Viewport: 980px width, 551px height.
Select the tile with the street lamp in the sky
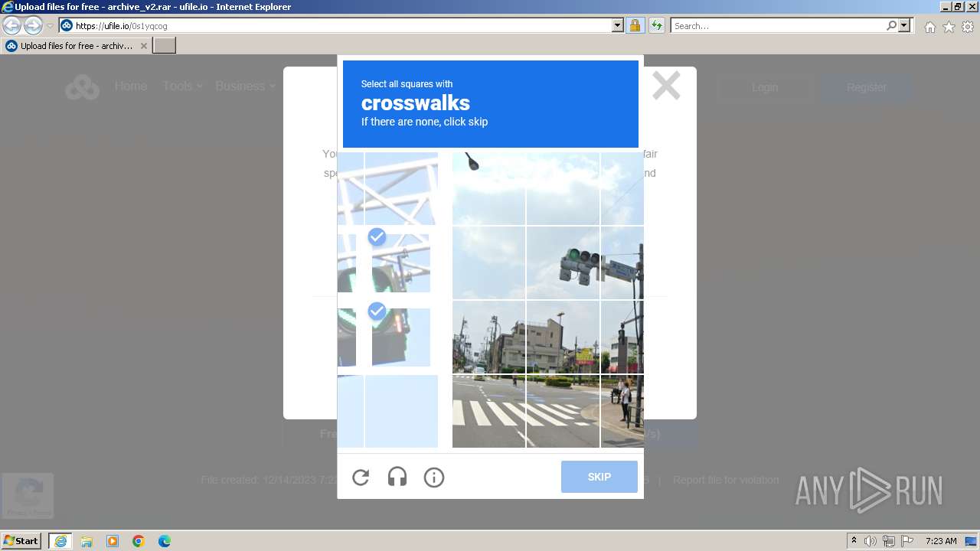point(488,188)
